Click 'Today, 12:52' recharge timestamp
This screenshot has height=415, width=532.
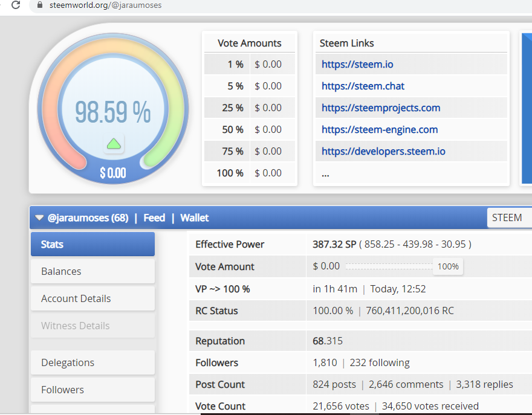tap(398, 289)
